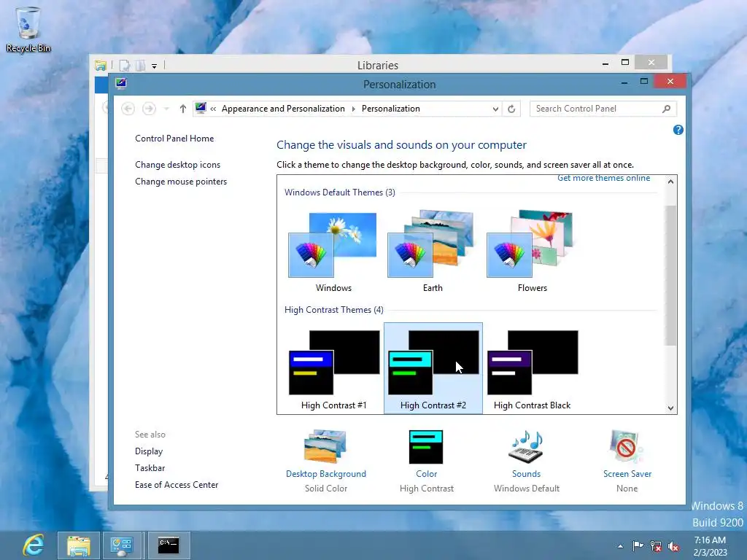
Task: Open Command Prompt from taskbar
Action: (169, 545)
